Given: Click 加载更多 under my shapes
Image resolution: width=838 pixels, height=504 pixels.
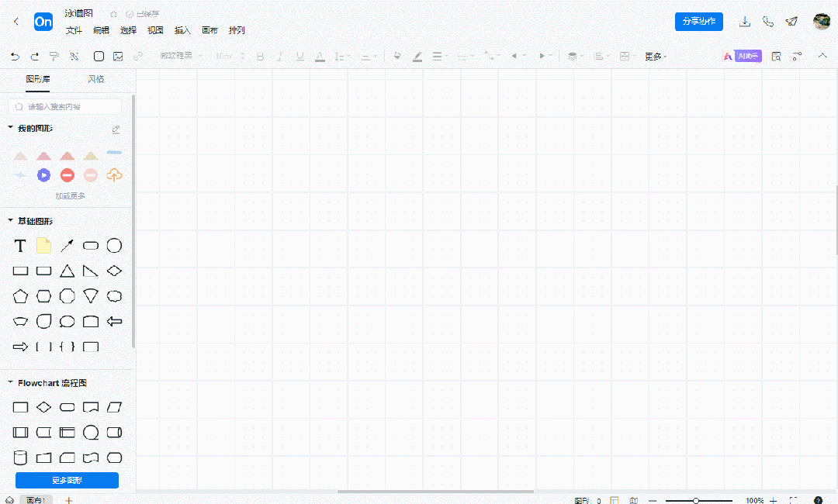Looking at the screenshot, I should tap(70, 196).
